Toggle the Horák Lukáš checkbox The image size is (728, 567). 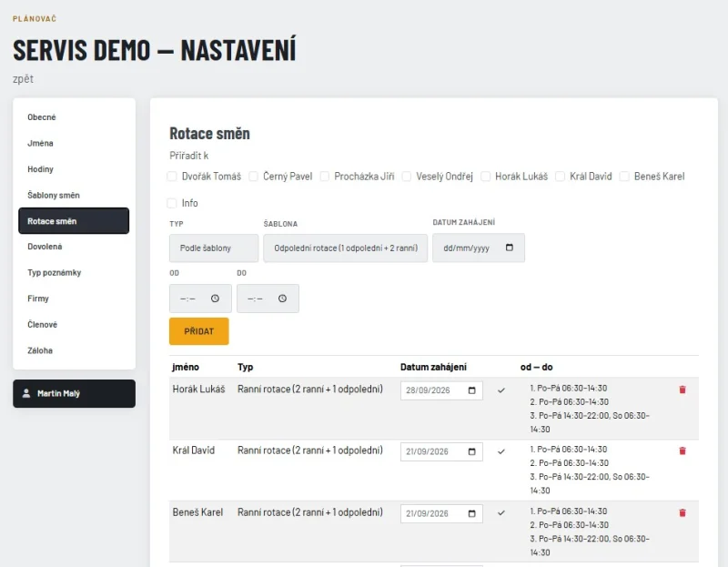(485, 177)
